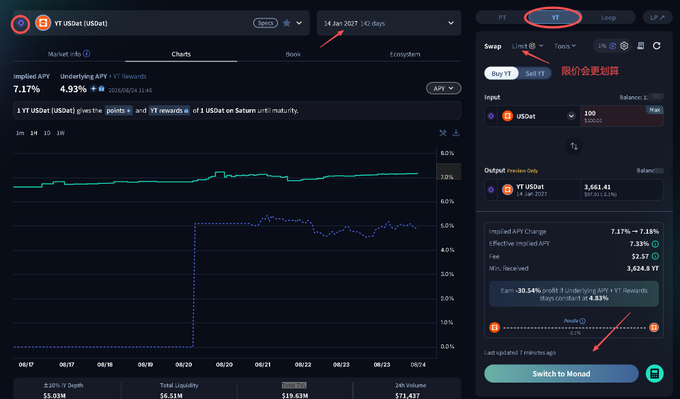Click the orange USDat token logo in header
The width and height of the screenshot is (680, 399).
coord(43,23)
